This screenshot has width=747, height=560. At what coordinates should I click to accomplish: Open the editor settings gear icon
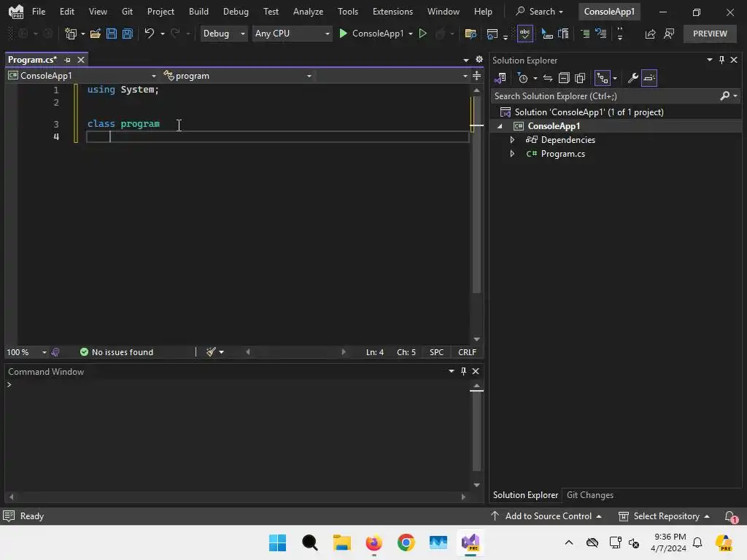click(x=479, y=59)
